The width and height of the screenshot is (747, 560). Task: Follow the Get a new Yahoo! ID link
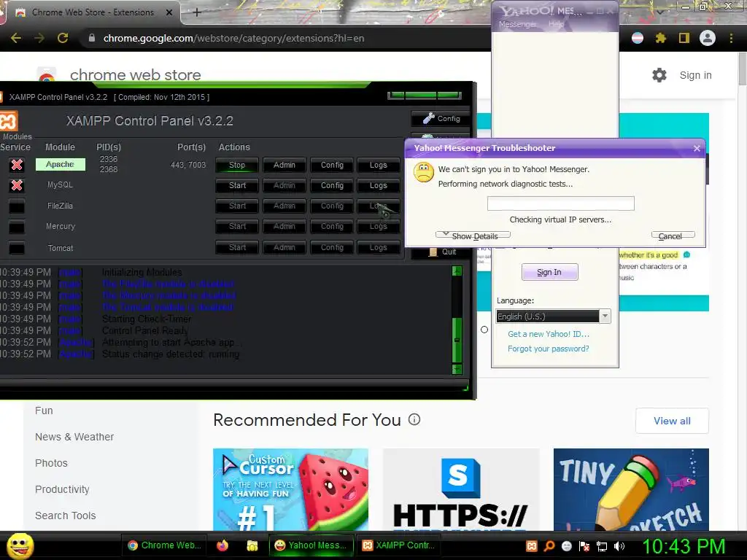click(549, 334)
